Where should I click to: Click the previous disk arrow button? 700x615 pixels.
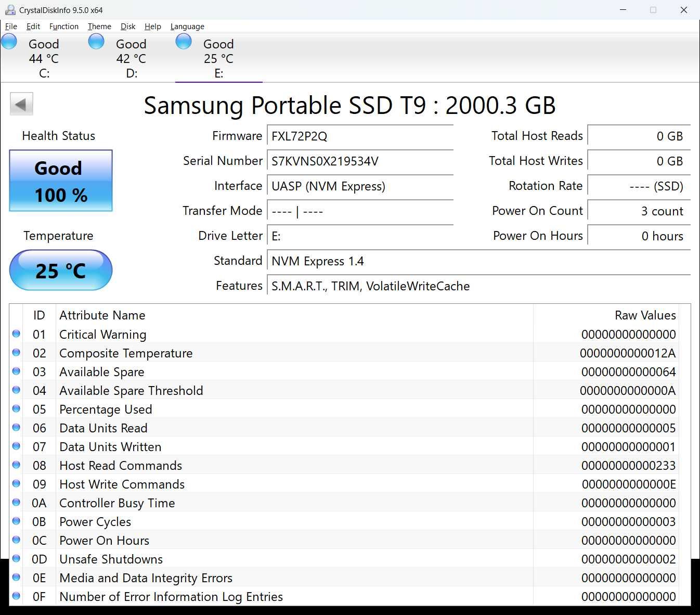click(21, 104)
